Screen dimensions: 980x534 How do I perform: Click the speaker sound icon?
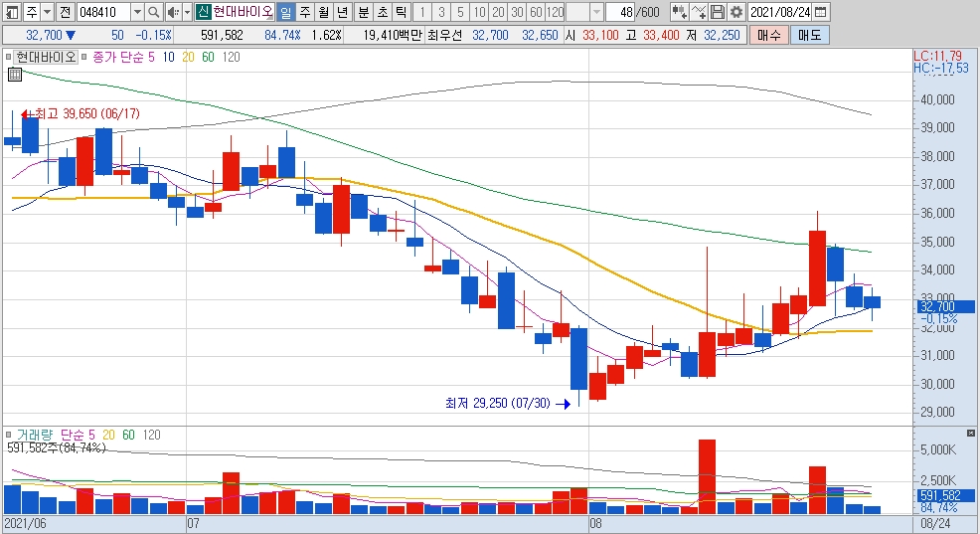(173, 12)
